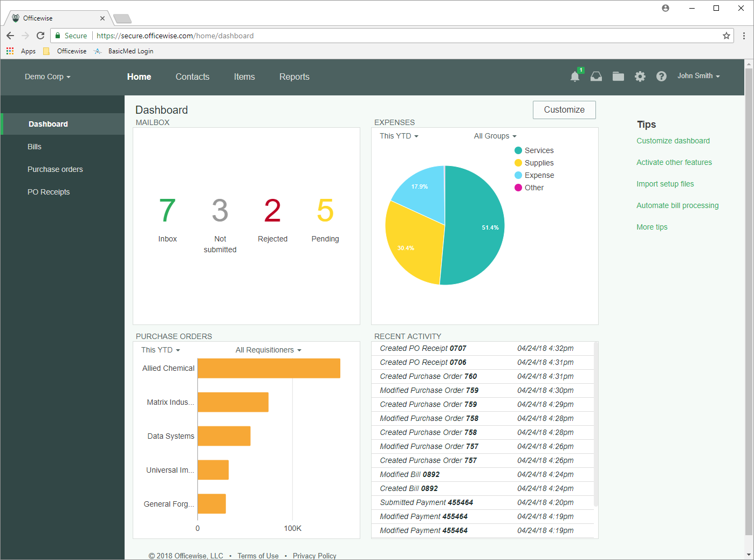Open the All Groups dropdown
Viewport: 754px width, 560px height.
495,136
